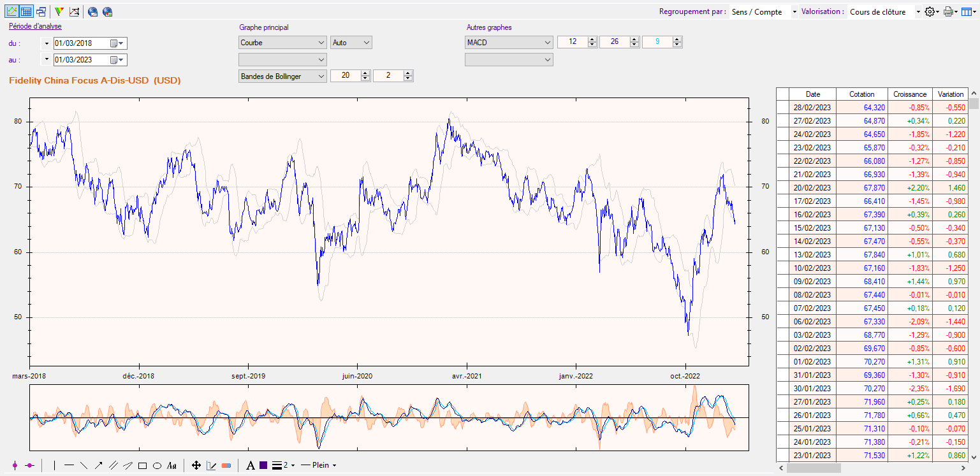980x476 pixels.
Task: Click the colored triangle filter icon
Action: (x=59, y=11)
